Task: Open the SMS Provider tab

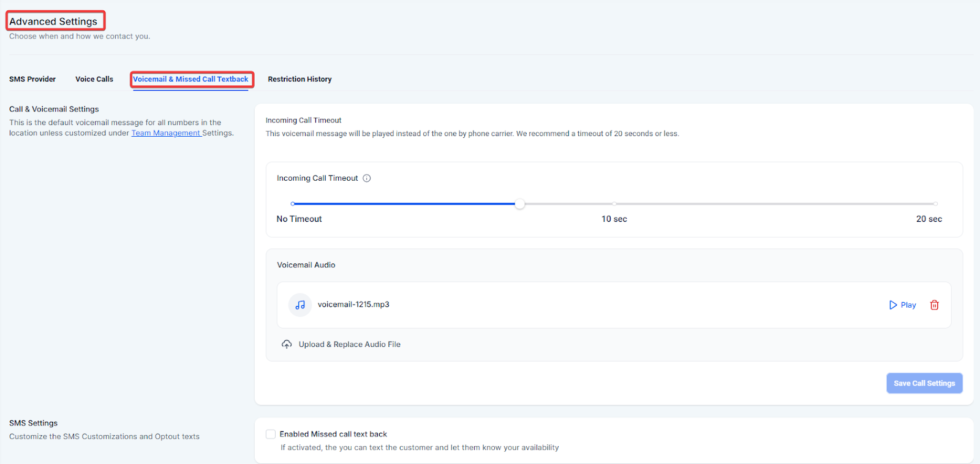Action: point(32,79)
